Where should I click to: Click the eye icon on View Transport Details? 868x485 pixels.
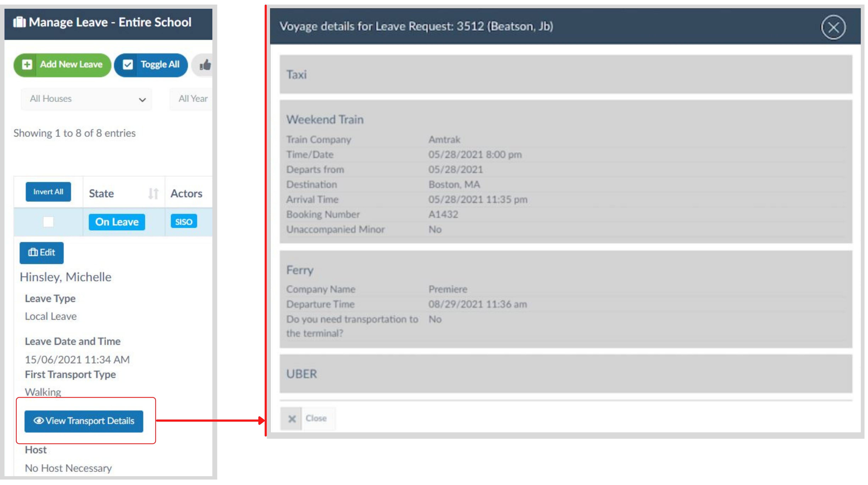tap(38, 421)
